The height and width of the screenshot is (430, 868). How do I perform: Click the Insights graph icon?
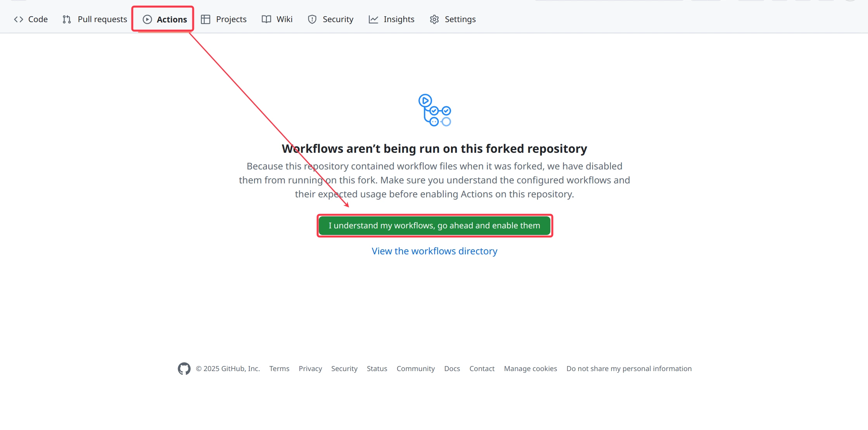click(x=373, y=19)
